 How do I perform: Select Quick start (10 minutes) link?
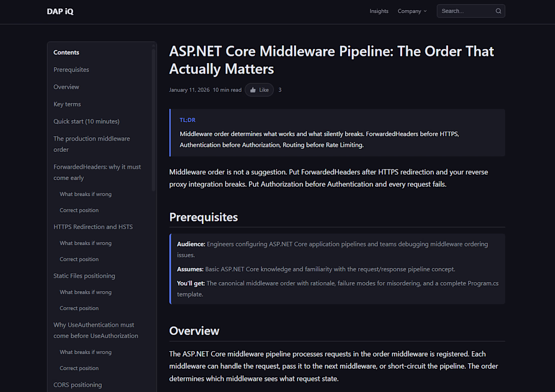point(86,121)
